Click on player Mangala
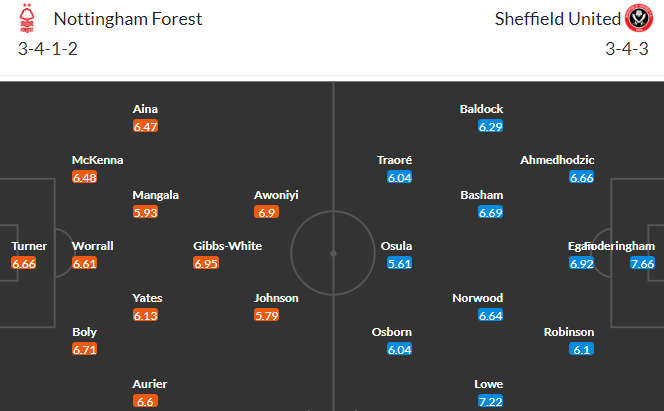Image resolution: width=664 pixels, height=411 pixels. pyautogui.click(x=155, y=195)
